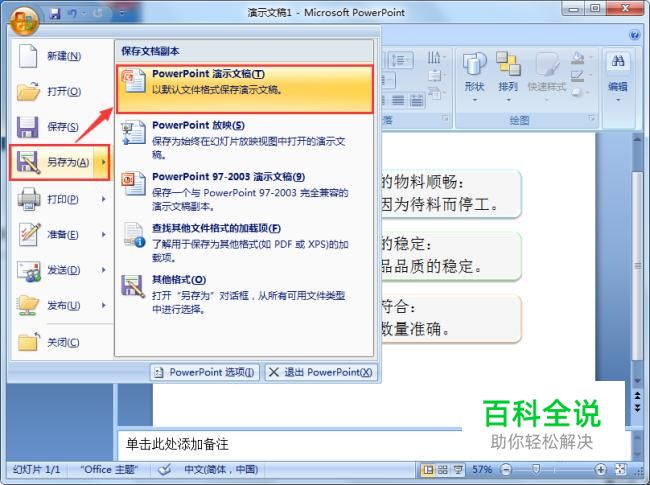Viewport: 650px width, 485px height.
Task: Start Slide Show view icon
Action: point(458,470)
